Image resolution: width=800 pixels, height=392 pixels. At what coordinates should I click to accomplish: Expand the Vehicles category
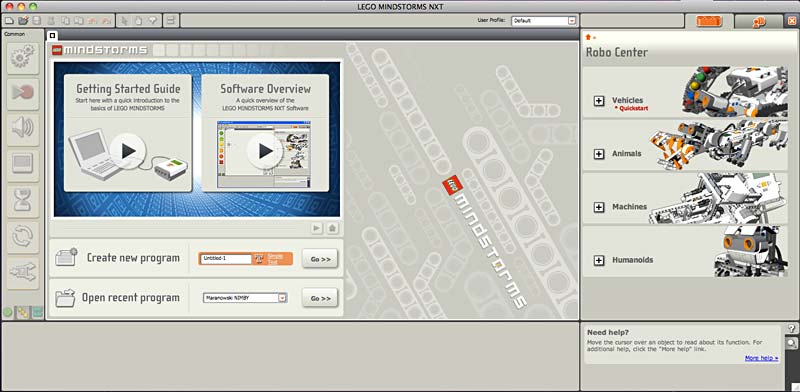(x=599, y=101)
